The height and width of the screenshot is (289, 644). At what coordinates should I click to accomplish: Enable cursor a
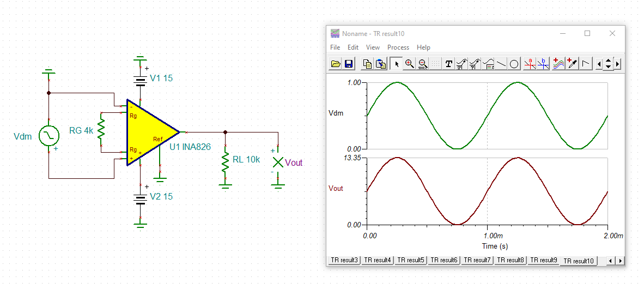pyautogui.click(x=530, y=64)
